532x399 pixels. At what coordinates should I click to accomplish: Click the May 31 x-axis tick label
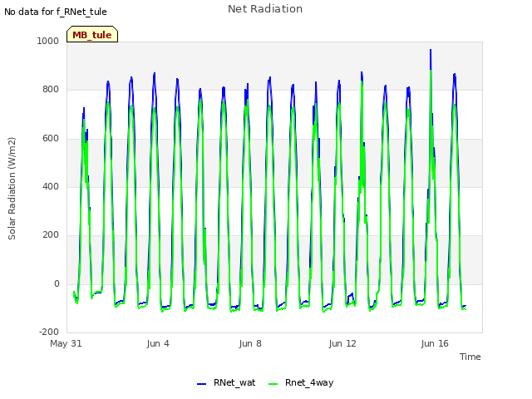coord(66,343)
